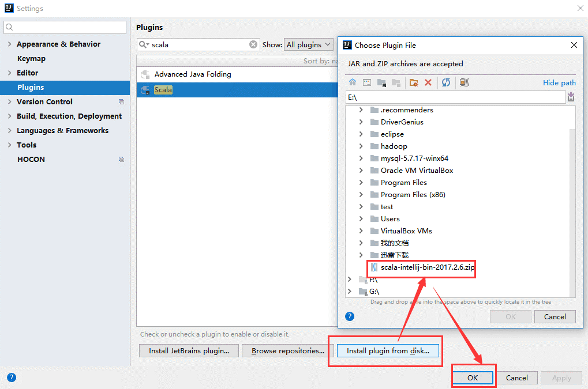Confirm Settings with the OK button
The image size is (588, 389).
473,378
